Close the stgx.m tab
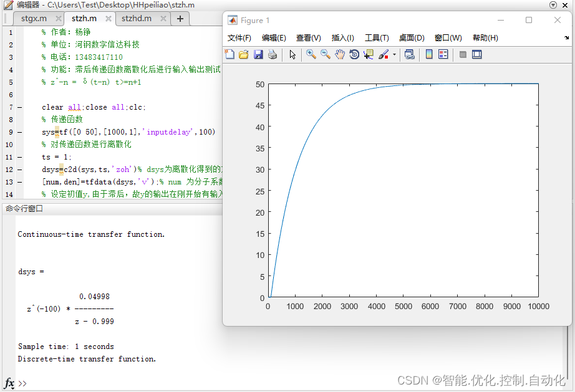The width and height of the screenshot is (575, 392). coord(58,19)
